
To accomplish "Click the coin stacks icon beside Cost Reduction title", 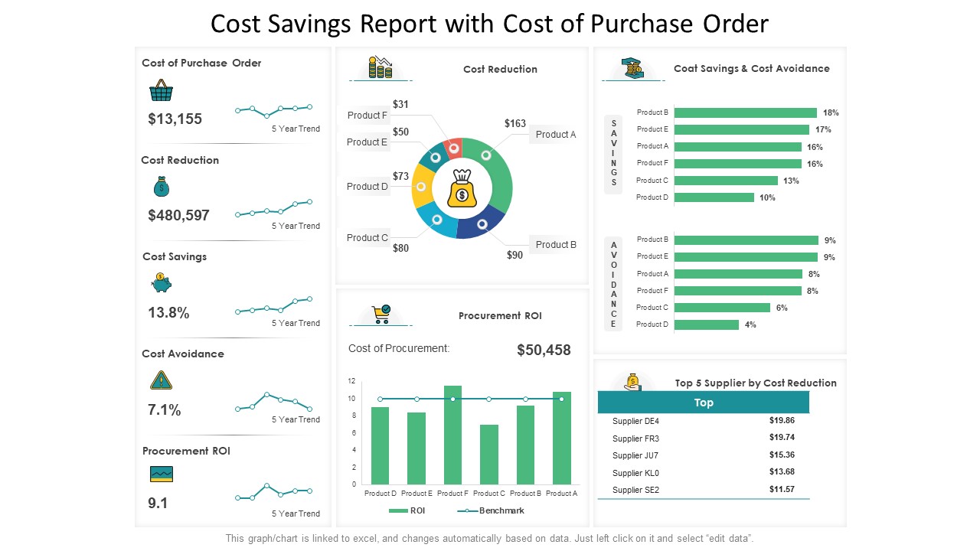I will point(381,67).
